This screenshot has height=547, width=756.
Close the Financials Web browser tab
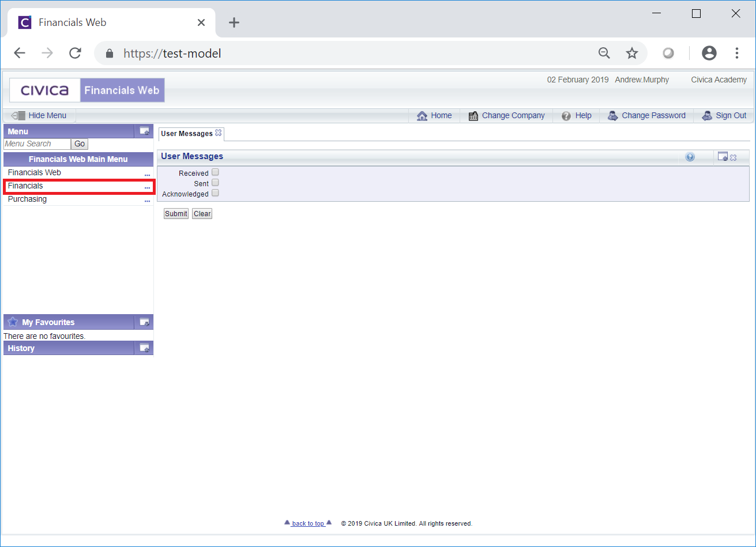[x=201, y=22]
